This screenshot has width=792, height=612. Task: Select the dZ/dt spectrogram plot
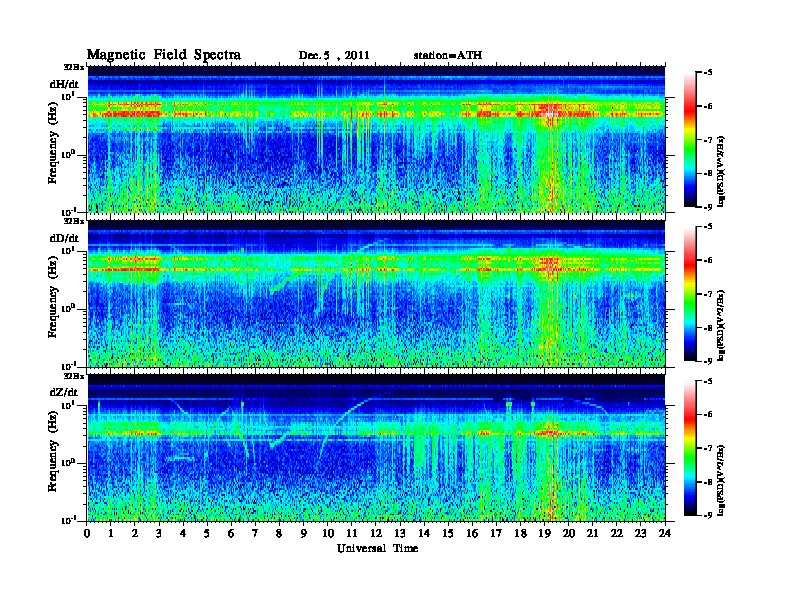click(x=376, y=447)
